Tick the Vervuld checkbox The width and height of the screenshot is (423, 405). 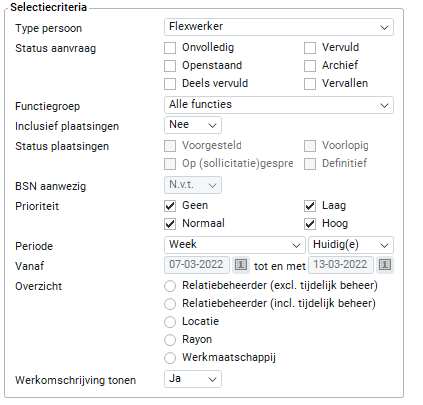point(310,48)
